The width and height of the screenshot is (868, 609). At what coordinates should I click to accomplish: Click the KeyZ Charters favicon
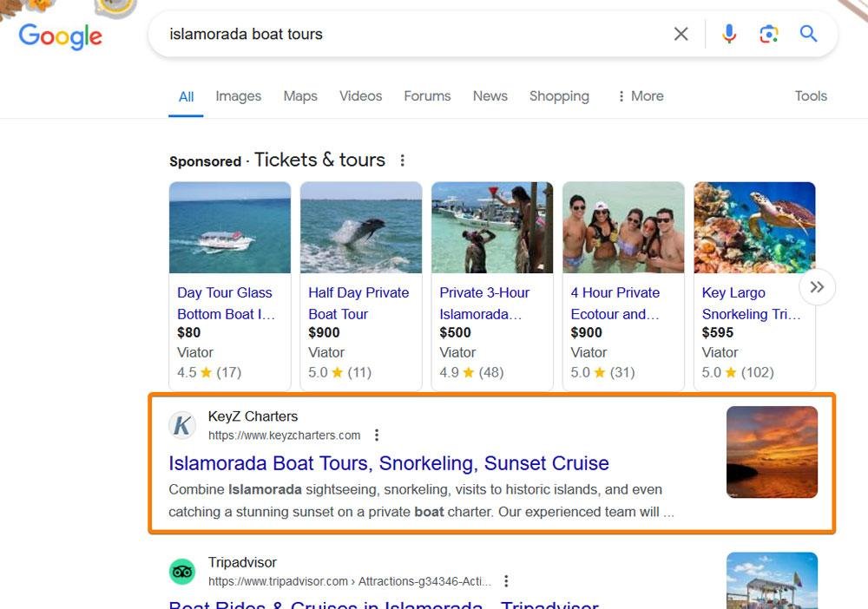182,425
